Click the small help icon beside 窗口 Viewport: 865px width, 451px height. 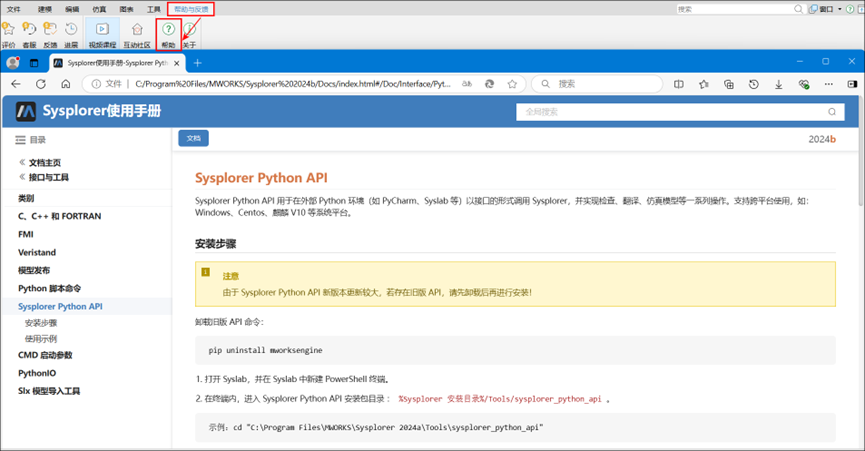click(850, 9)
